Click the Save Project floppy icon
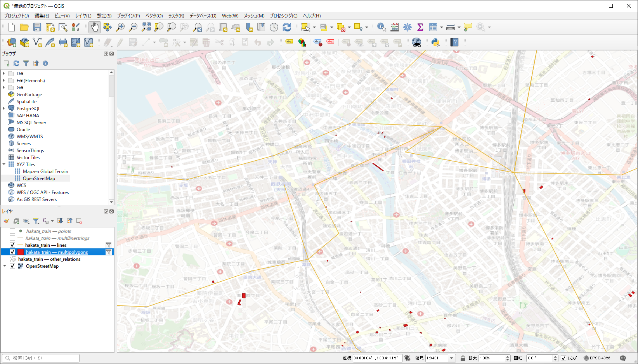638x364 pixels. coord(37,27)
